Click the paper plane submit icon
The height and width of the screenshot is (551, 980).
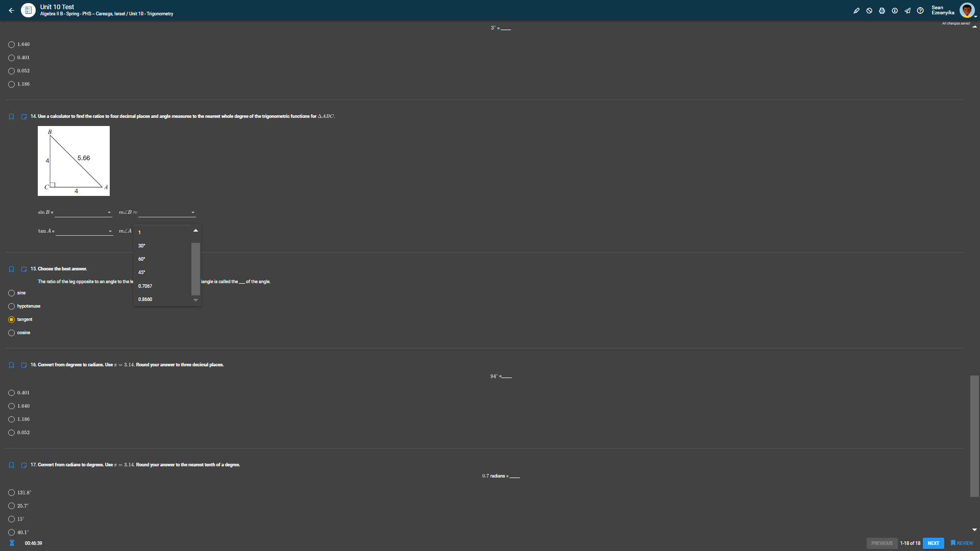908,11
